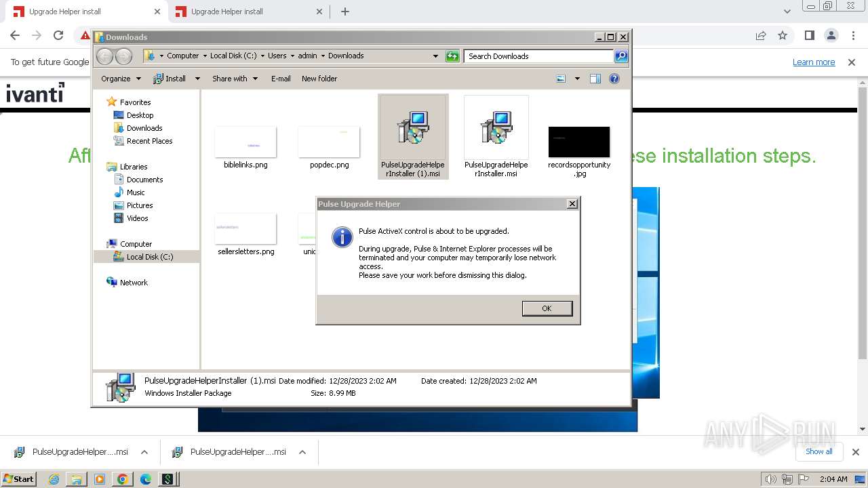Click the Chrome share page icon
Viewport: 868px width, 488px height.
[x=761, y=35]
